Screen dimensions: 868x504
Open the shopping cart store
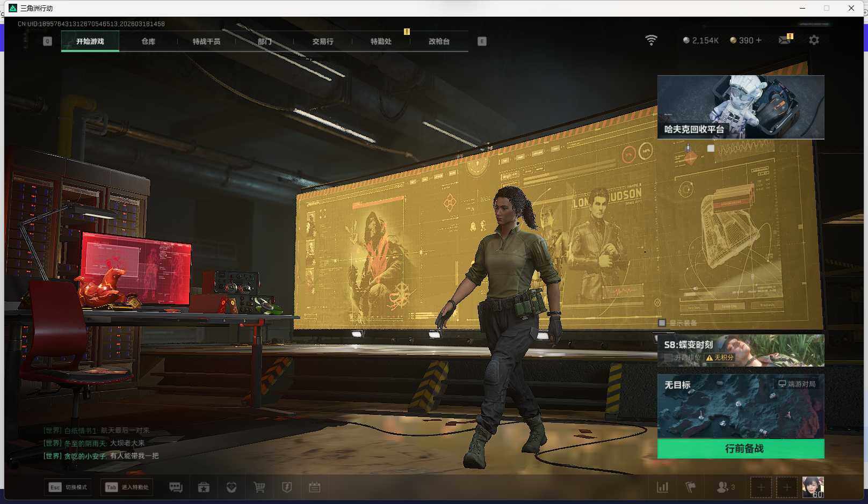[259, 487]
